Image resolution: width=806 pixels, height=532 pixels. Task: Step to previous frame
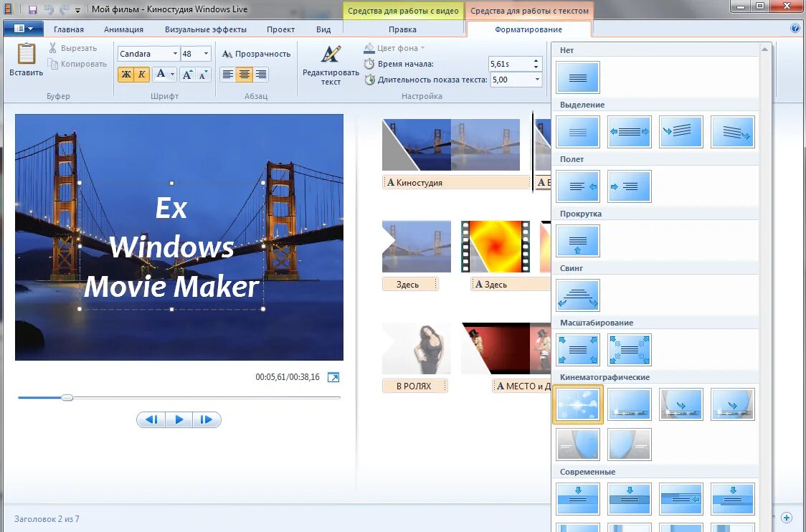(151, 419)
